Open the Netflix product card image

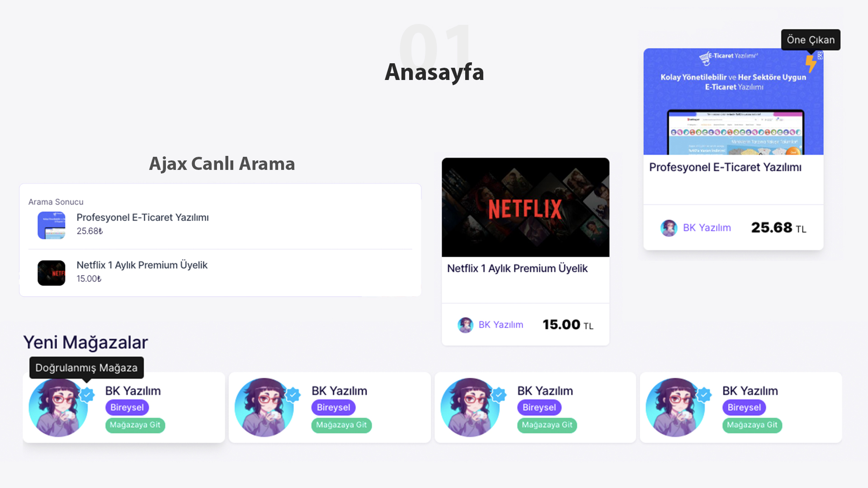tap(525, 207)
